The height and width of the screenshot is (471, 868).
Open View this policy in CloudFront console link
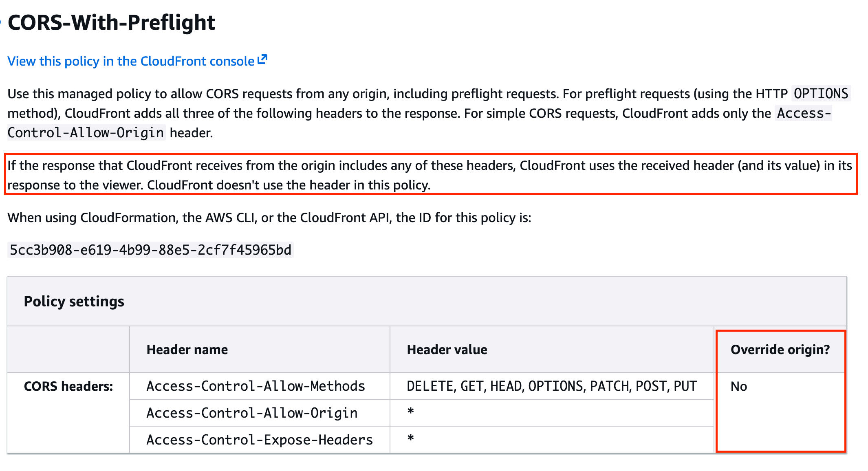(x=130, y=61)
